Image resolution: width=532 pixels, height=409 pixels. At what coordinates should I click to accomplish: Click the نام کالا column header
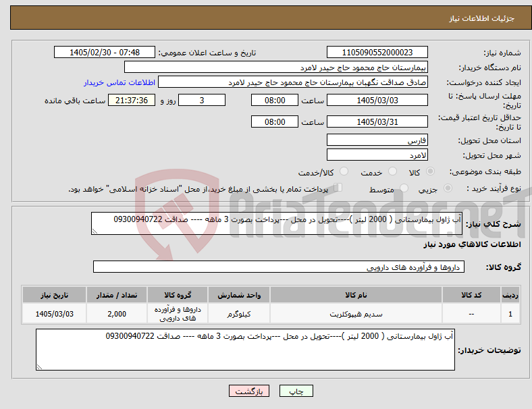(x=356, y=295)
